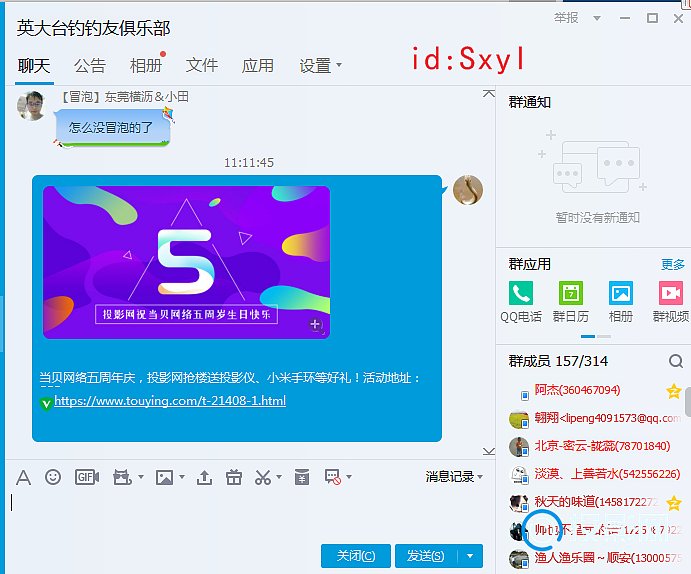691x574 pixels.
Task: Expand message blocking dropdown arrow
Action: click(x=349, y=477)
